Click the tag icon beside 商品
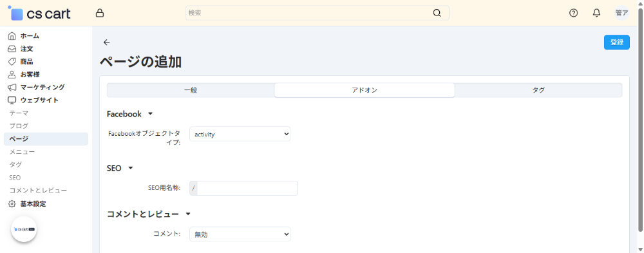The image size is (644, 253). pyautogui.click(x=12, y=62)
